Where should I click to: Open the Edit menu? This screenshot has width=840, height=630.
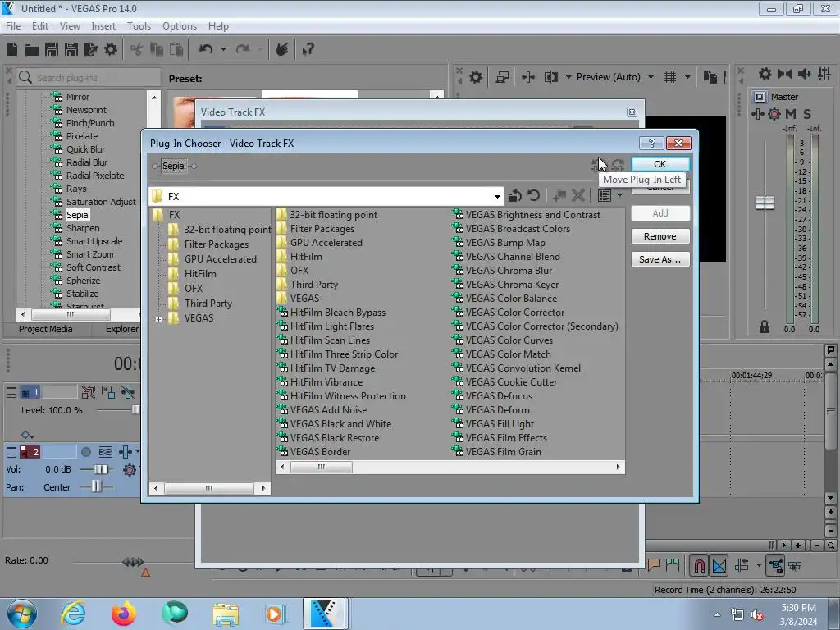[40, 25]
